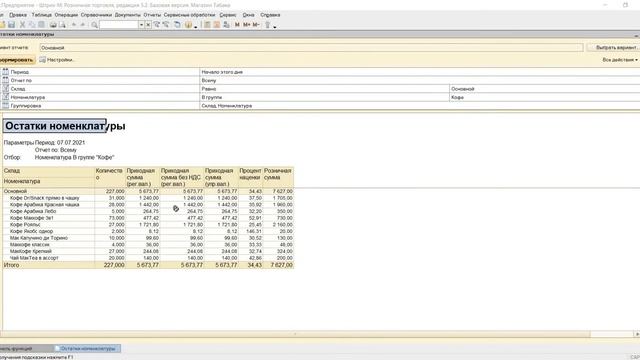Click the В группе comparison value

[211, 97]
